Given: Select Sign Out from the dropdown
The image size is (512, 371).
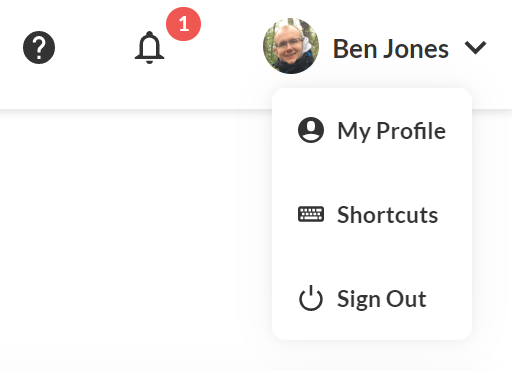Looking at the screenshot, I should click(372, 298).
